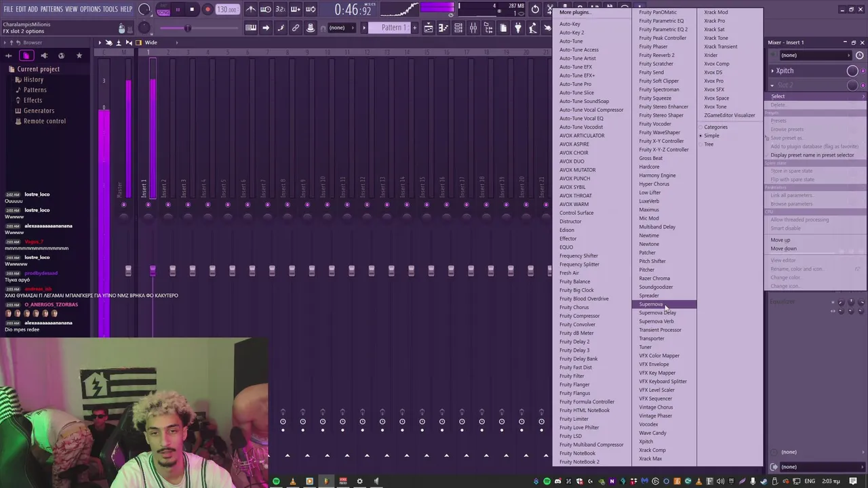Open the FILE menu

[x=8, y=9]
